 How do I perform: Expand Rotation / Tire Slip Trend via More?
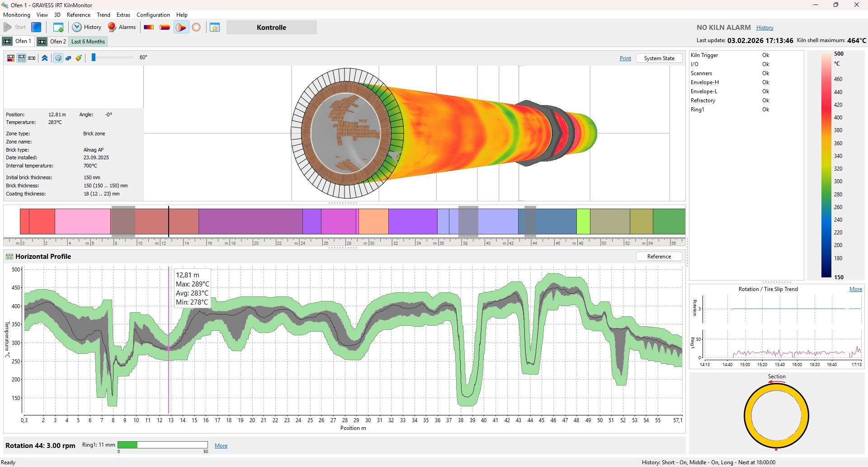coord(855,289)
